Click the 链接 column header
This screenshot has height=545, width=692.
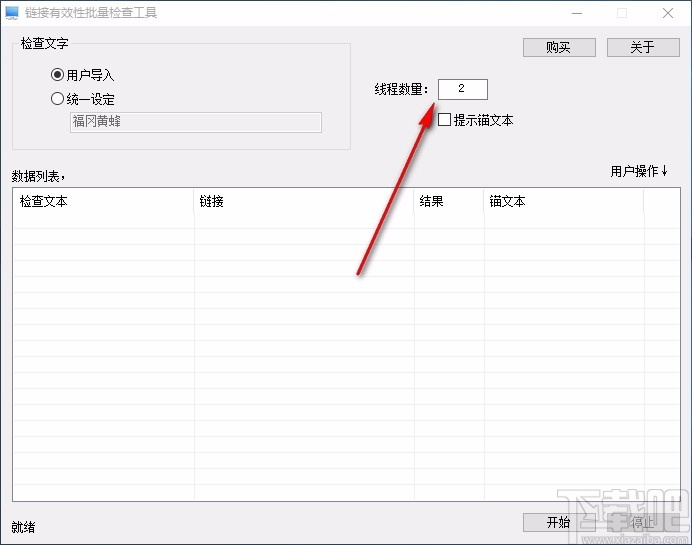click(x=304, y=202)
